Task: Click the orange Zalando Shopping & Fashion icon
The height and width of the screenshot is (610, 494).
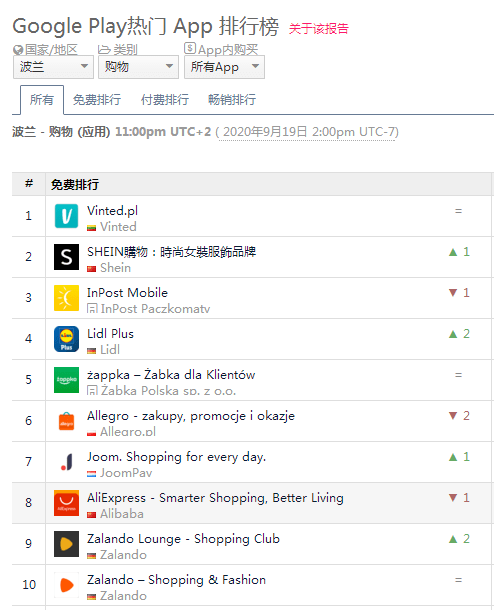Action: point(66,585)
